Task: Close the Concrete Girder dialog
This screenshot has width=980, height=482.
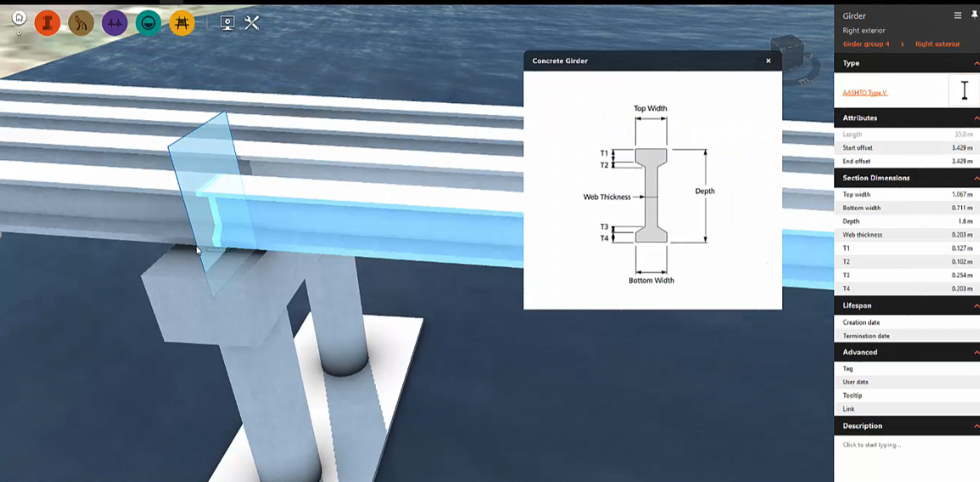Action: tap(768, 61)
